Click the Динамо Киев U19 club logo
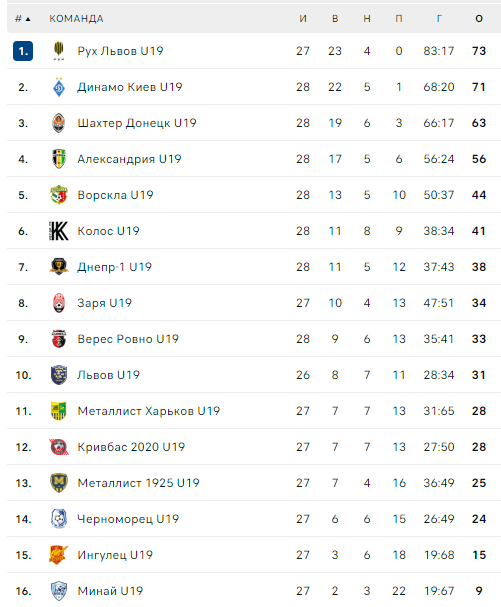The image size is (501, 607). click(x=59, y=87)
